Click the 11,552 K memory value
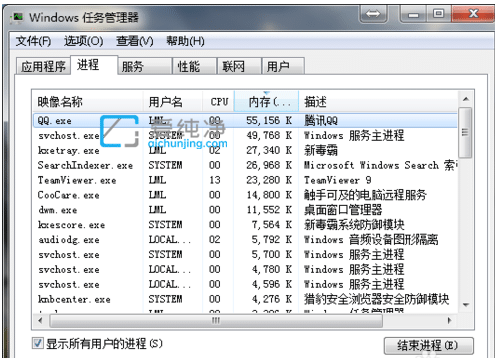The image size is (498, 361). pos(269,210)
